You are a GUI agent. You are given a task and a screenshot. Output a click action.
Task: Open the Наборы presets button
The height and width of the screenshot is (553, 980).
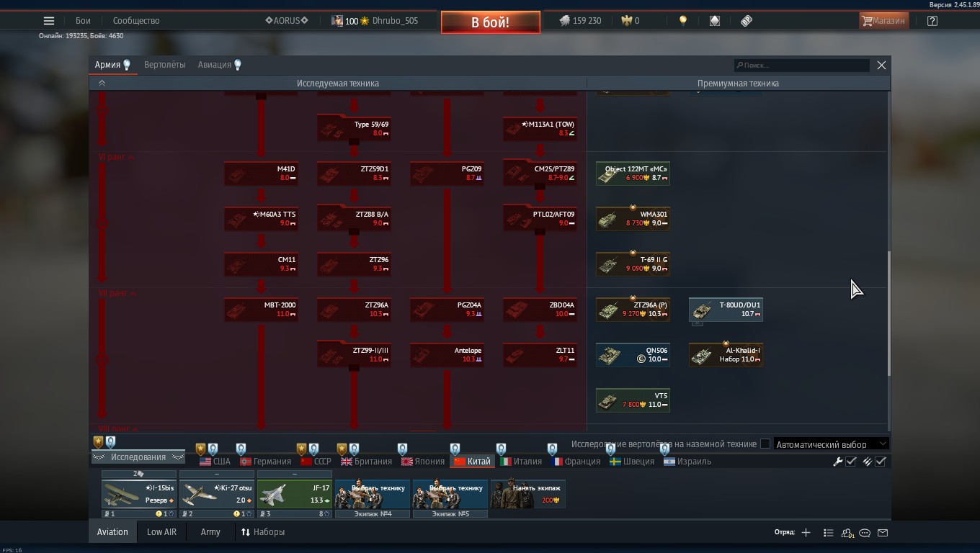[263, 533]
